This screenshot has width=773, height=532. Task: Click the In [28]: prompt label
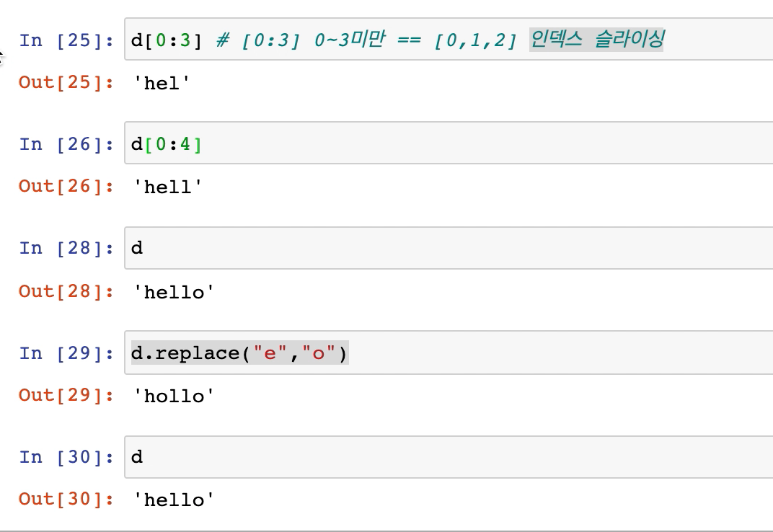click(x=66, y=249)
